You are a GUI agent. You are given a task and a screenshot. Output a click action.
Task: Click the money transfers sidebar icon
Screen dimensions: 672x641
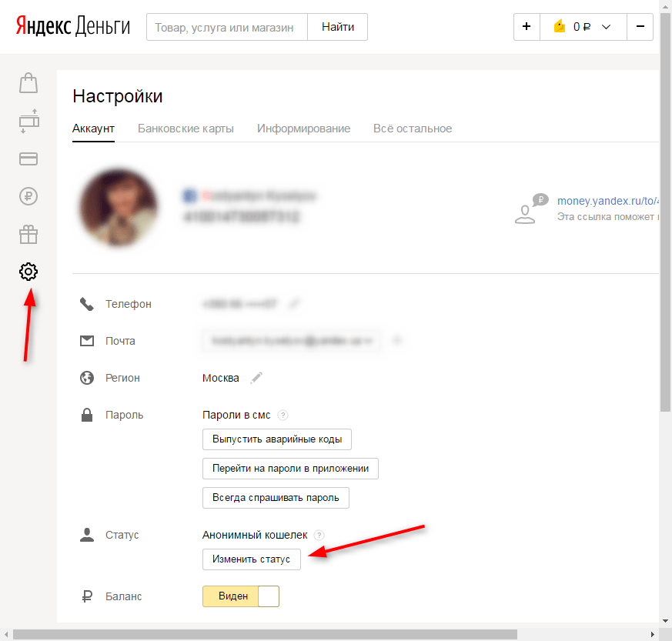(x=28, y=121)
